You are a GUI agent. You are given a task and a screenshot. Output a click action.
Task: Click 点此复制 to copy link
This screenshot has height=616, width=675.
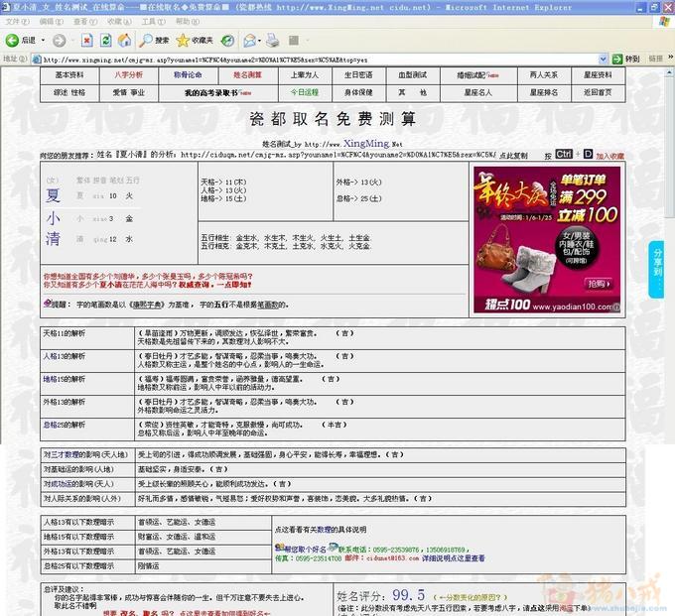click(x=513, y=156)
